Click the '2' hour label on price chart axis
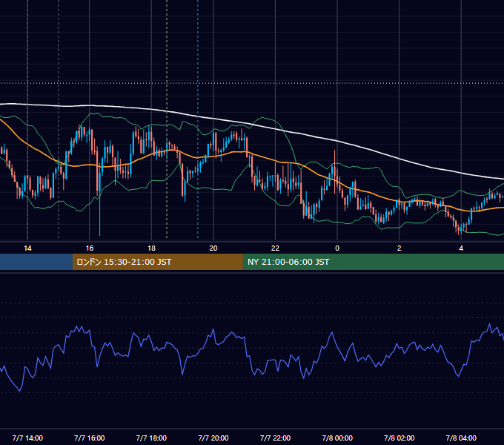The width and height of the screenshot is (504, 445). (399, 248)
